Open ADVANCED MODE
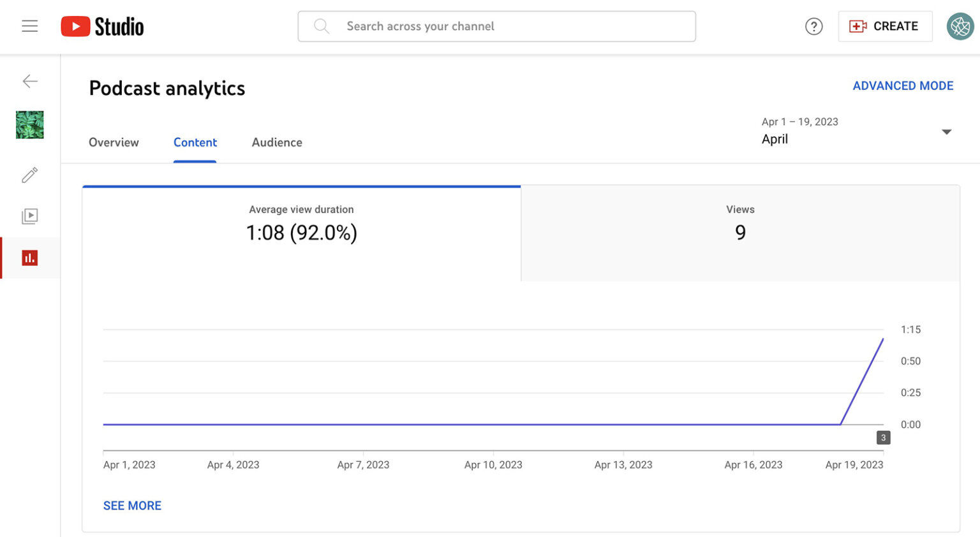This screenshot has height=537, width=980. click(903, 85)
